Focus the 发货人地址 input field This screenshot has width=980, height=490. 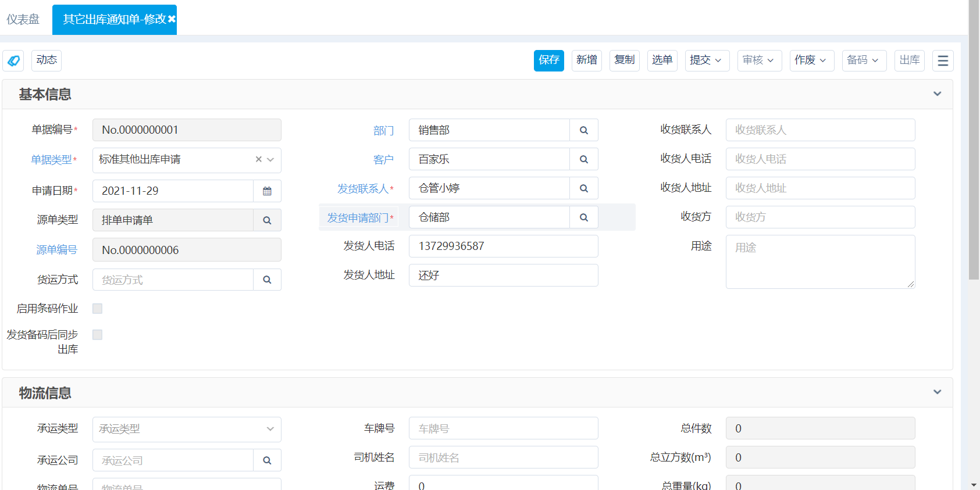coord(504,276)
